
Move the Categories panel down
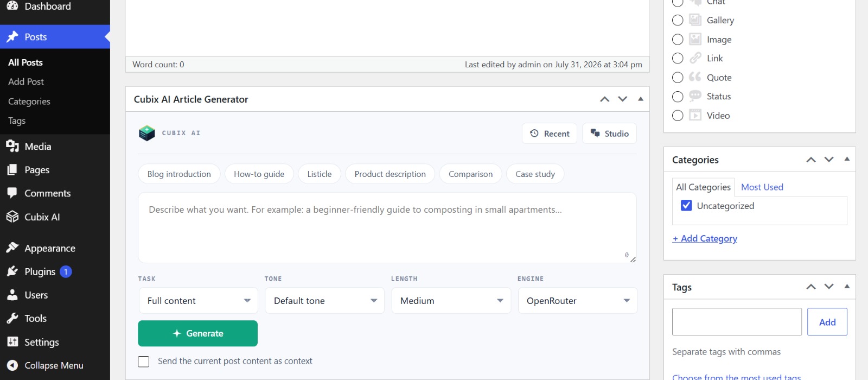coord(829,160)
